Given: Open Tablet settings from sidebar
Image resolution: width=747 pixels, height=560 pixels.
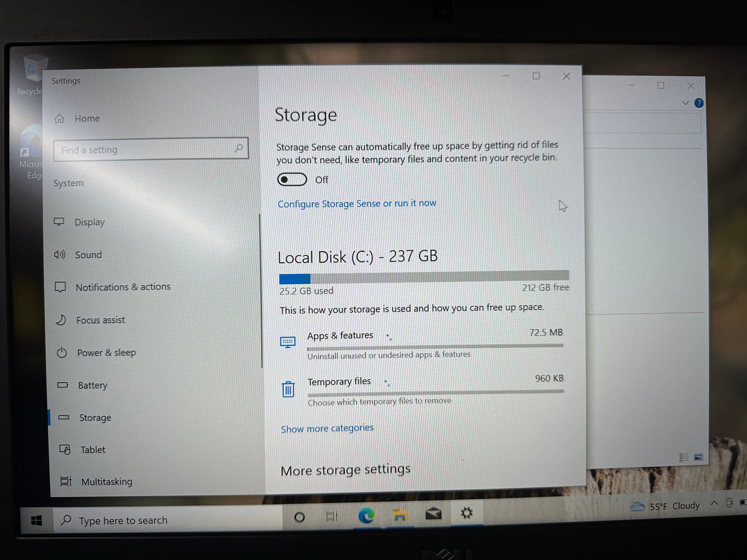Looking at the screenshot, I should click(93, 449).
